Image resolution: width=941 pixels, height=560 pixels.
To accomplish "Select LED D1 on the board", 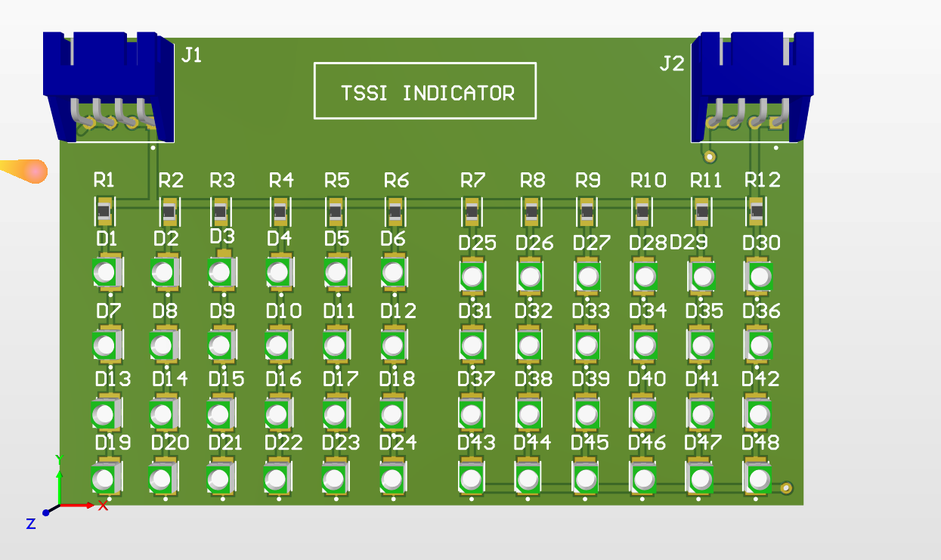I will [107, 273].
